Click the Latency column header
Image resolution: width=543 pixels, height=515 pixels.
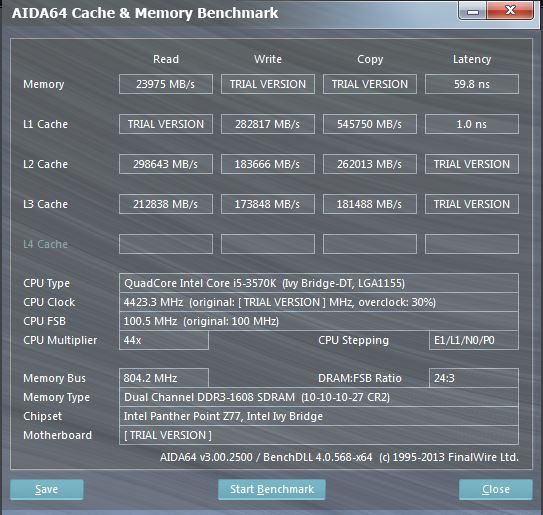[472, 60]
